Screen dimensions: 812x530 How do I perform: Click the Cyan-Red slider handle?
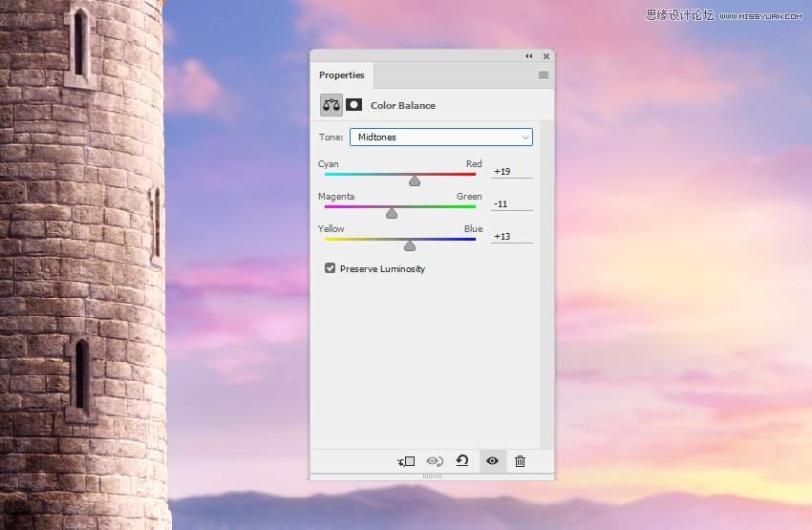tap(415, 180)
